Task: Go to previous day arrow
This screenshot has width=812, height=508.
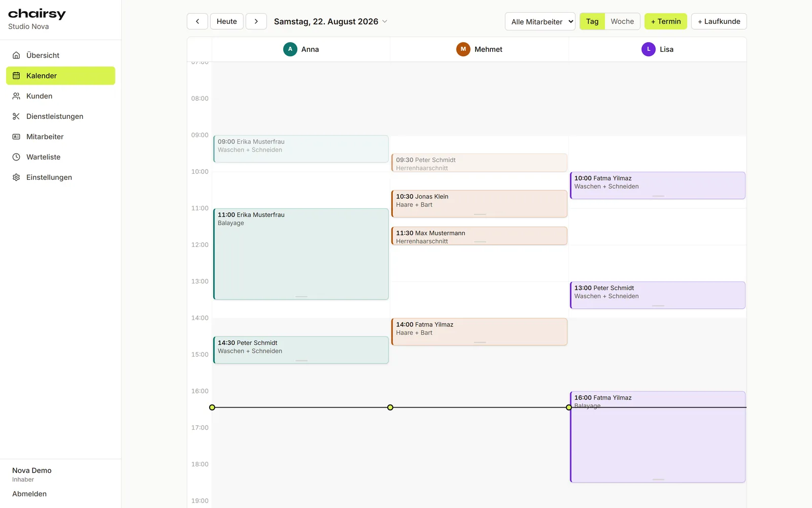Action: coord(197,21)
